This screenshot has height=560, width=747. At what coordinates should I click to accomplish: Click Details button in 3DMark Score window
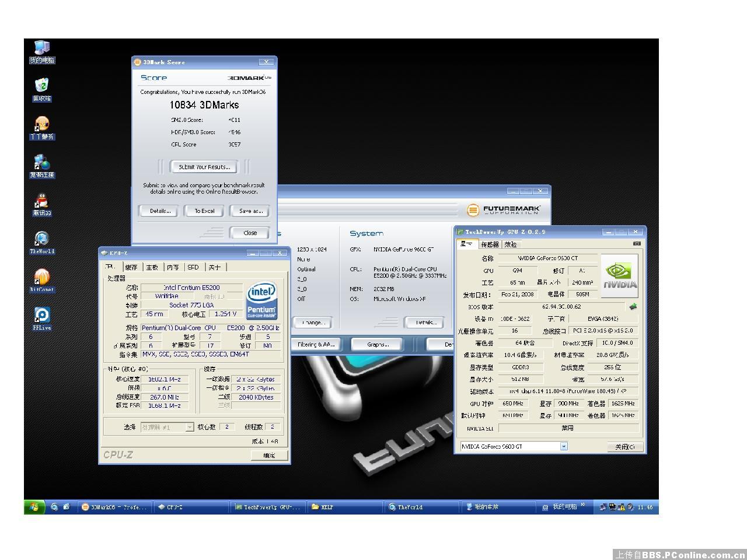(159, 211)
